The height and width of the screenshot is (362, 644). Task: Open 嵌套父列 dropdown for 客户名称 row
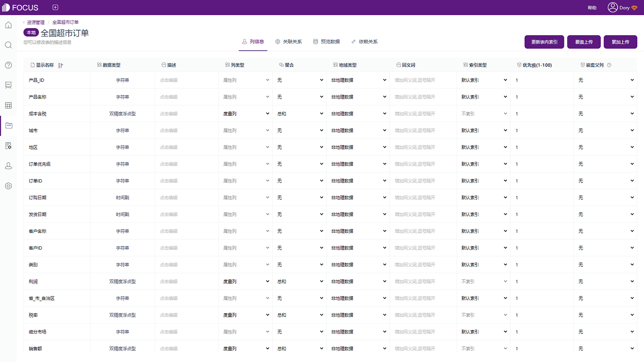click(x=605, y=231)
